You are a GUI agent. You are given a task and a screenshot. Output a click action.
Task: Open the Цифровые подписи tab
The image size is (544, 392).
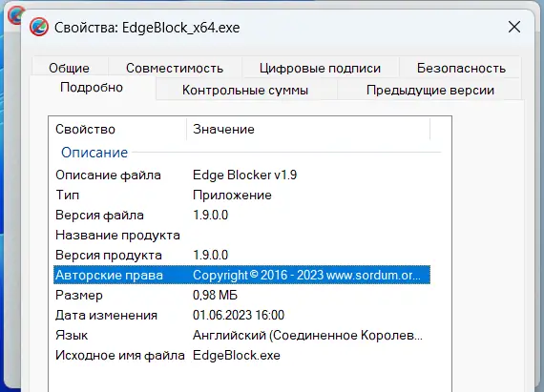click(320, 68)
